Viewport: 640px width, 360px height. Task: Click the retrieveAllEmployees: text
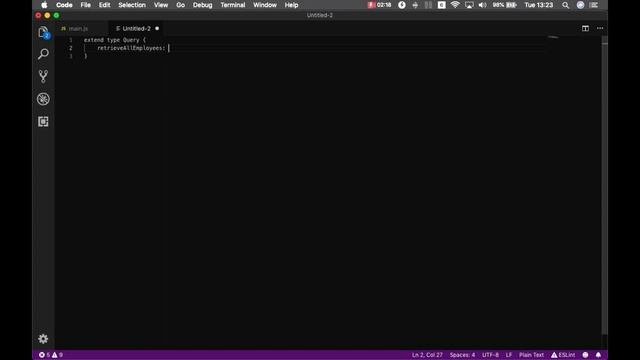pyautogui.click(x=131, y=48)
